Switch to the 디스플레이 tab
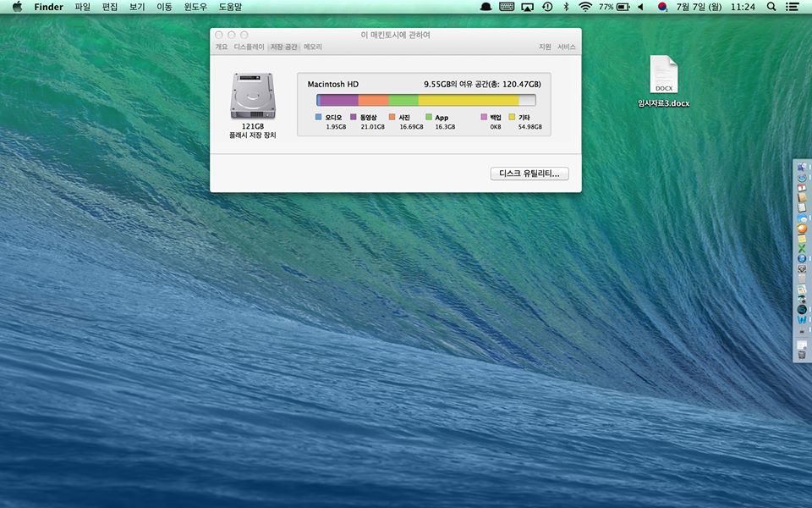This screenshot has width=812, height=508. coord(249,47)
